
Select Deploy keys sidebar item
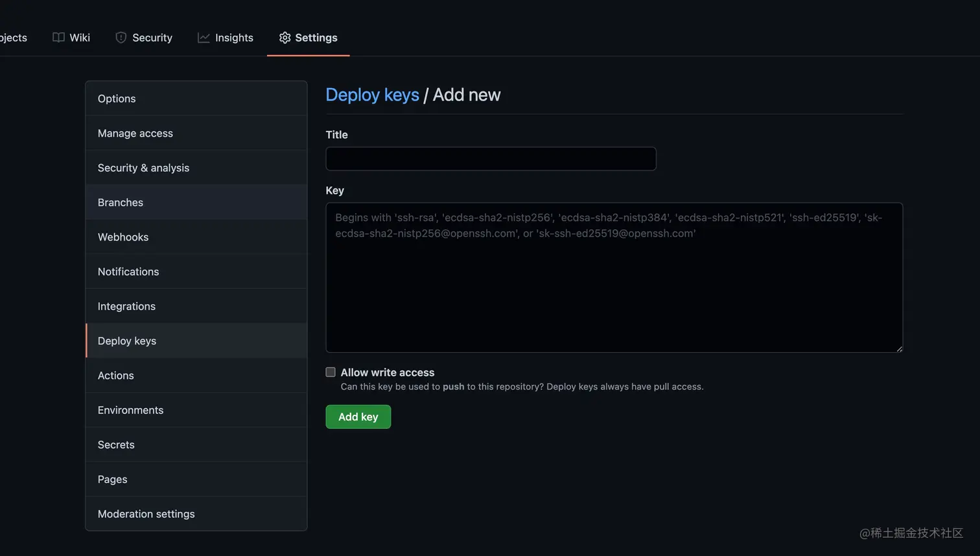[196, 341]
